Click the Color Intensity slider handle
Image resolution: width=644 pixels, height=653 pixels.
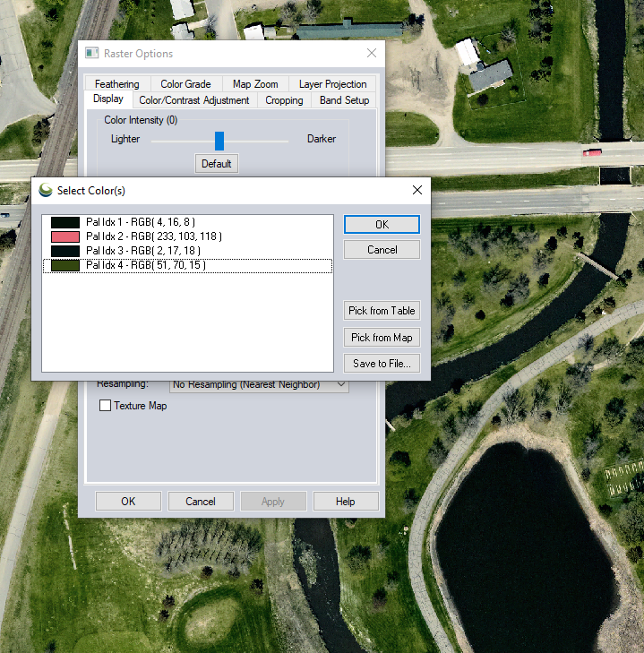[x=219, y=142]
